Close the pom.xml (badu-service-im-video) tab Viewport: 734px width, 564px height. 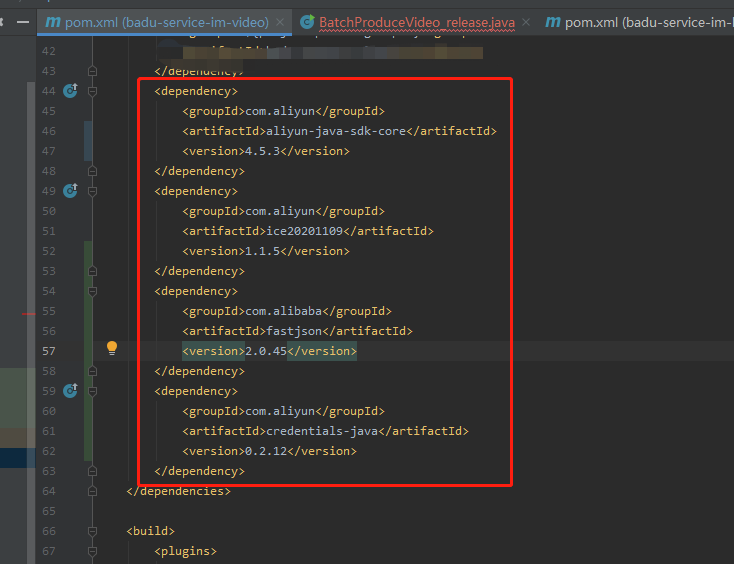coord(280,22)
